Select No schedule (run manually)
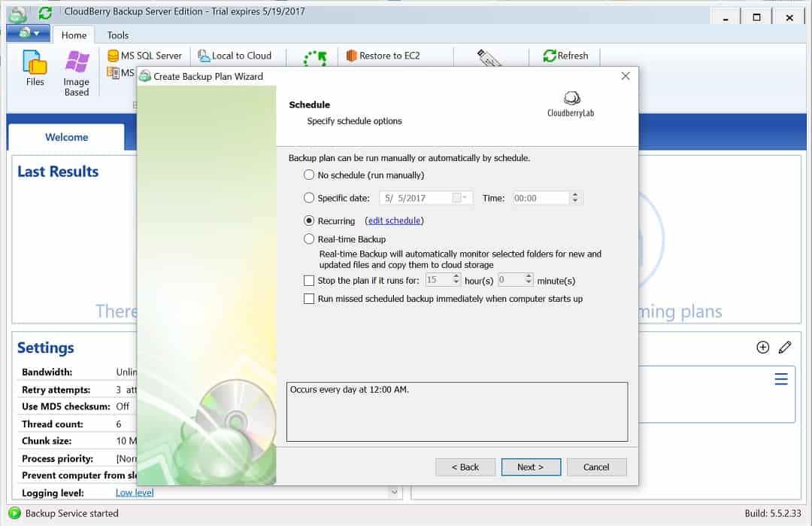The width and height of the screenshot is (812, 526). (x=364, y=175)
